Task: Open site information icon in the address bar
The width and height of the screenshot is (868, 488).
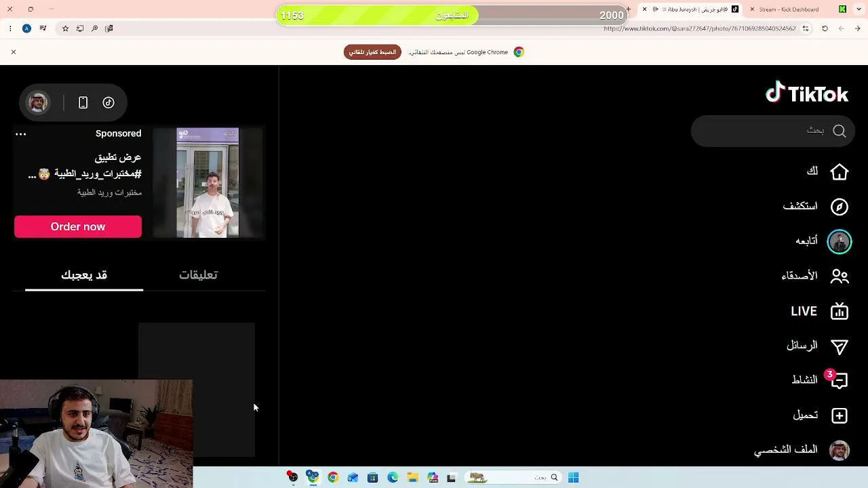Action: coord(806,28)
